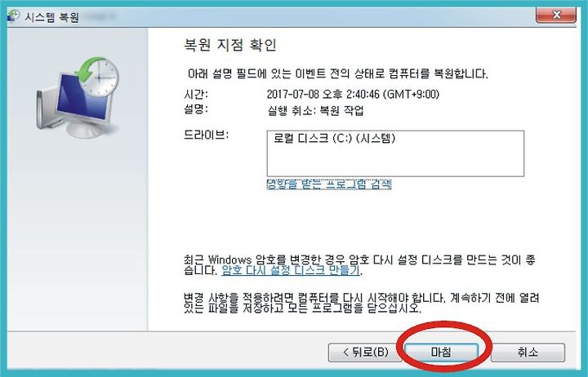Cancel the wizard with the 취소 button
Viewport: 588px width, 377px height.
528,353
